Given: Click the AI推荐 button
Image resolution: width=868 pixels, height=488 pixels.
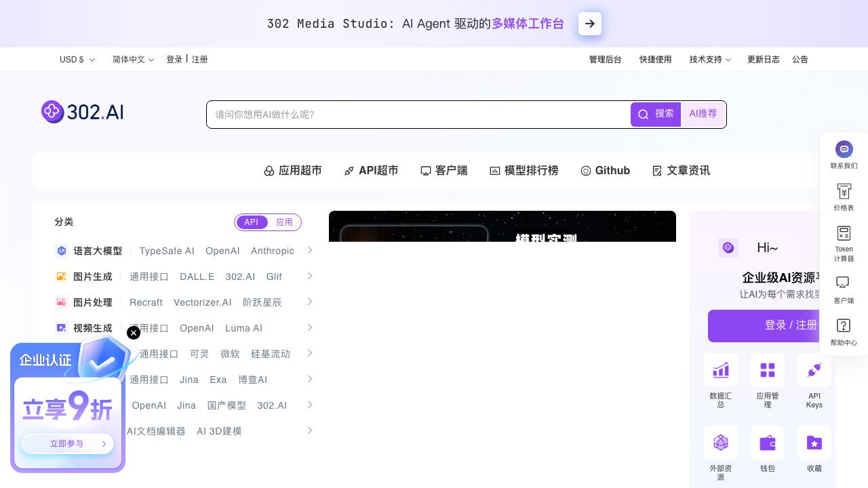Looking at the screenshot, I should [x=703, y=115].
